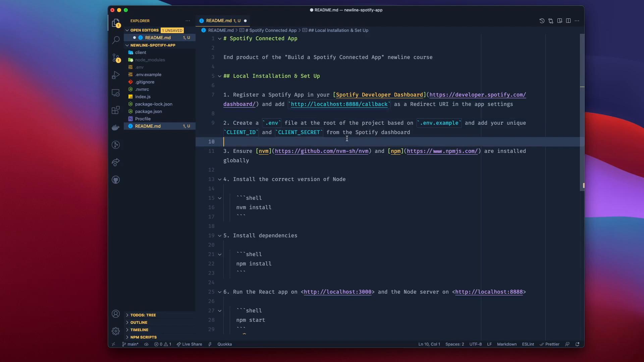The image size is (644, 362).
Task: Open markdown preview to the side
Action: 559,21
